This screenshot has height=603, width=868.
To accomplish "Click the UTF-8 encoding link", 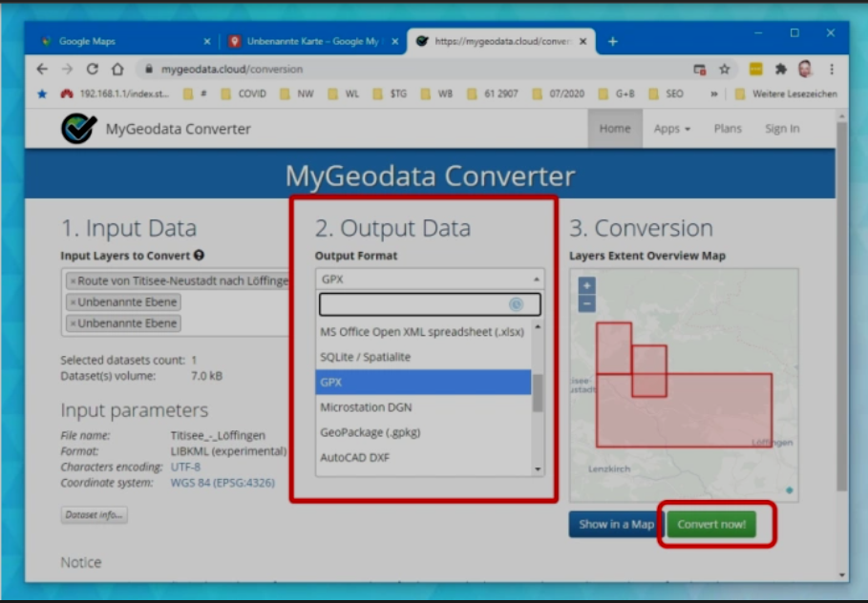I will click(185, 467).
